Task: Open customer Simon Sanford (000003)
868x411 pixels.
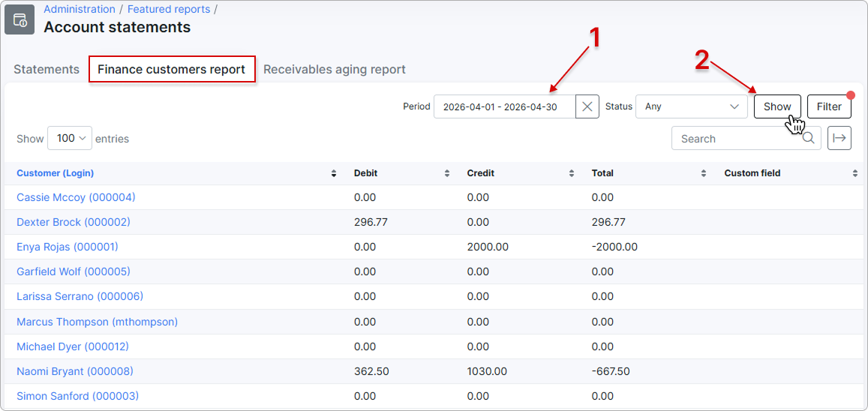Action: click(77, 396)
